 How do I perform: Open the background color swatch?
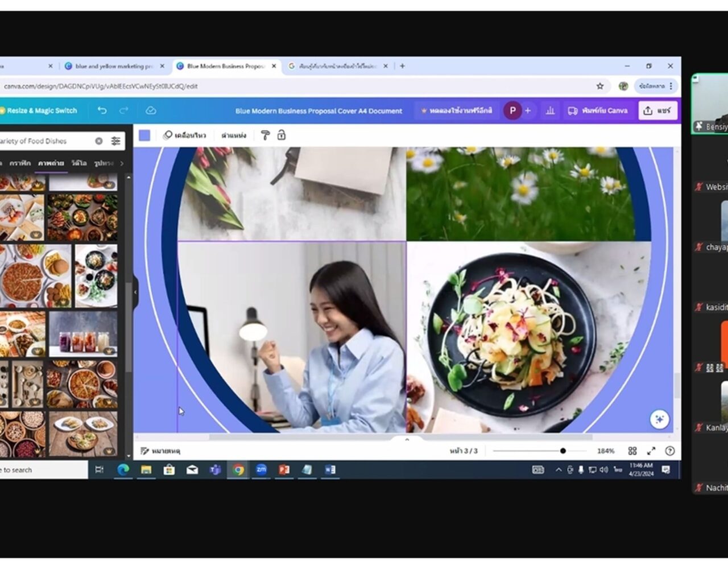coord(144,135)
